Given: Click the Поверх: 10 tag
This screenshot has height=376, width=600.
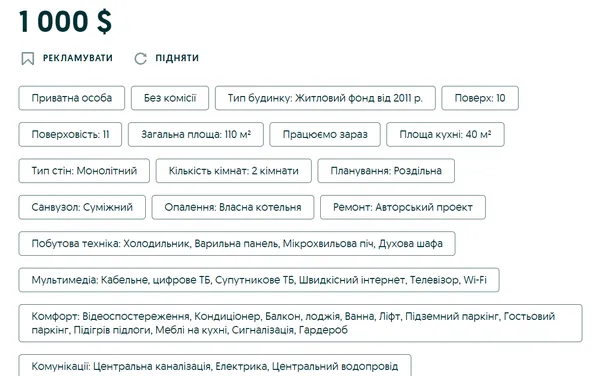Looking at the screenshot, I should 480,98.
